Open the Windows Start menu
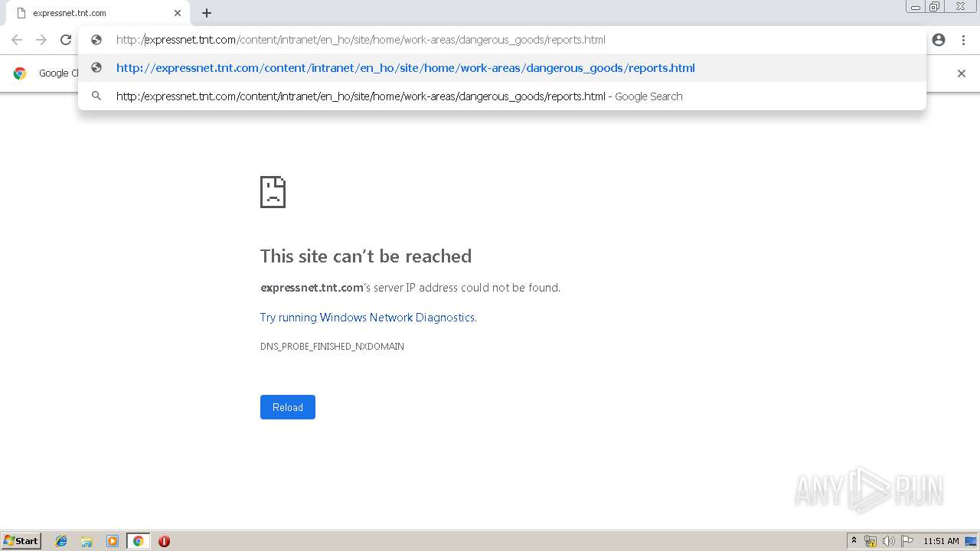Screen dimensions: 980x551 [21, 541]
